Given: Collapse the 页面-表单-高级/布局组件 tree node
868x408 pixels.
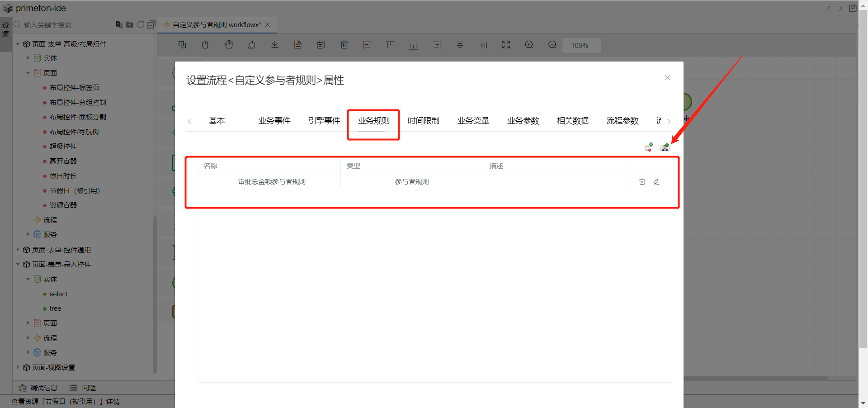Looking at the screenshot, I should 18,44.
